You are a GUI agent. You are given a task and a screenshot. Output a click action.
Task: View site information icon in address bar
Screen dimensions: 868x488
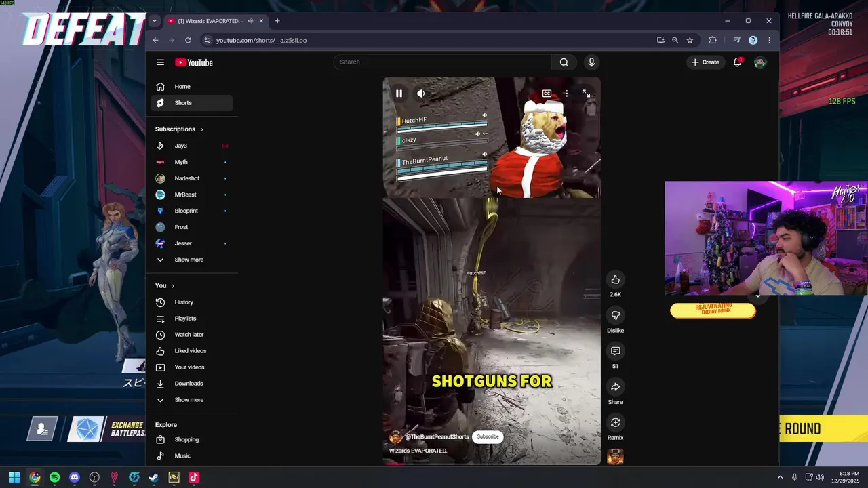point(208,40)
